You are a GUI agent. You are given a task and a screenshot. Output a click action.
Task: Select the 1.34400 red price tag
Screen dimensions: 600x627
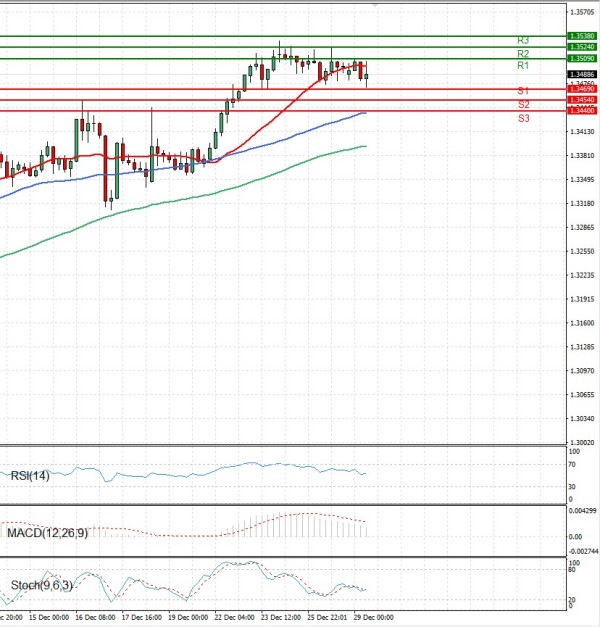[582, 110]
